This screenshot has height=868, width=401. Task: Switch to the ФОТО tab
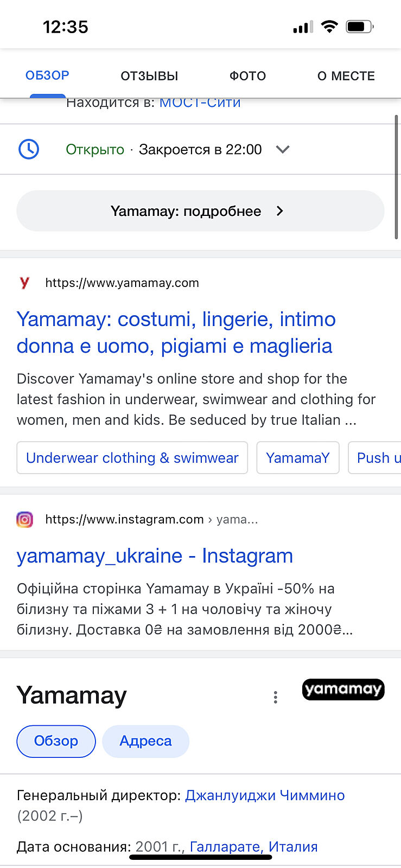coord(247,76)
